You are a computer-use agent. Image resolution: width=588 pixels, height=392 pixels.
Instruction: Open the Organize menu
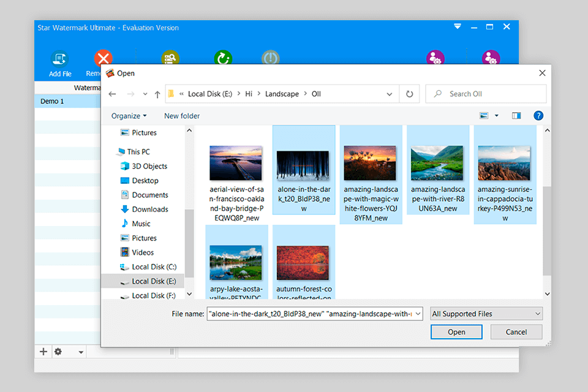pyautogui.click(x=129, y=116)
